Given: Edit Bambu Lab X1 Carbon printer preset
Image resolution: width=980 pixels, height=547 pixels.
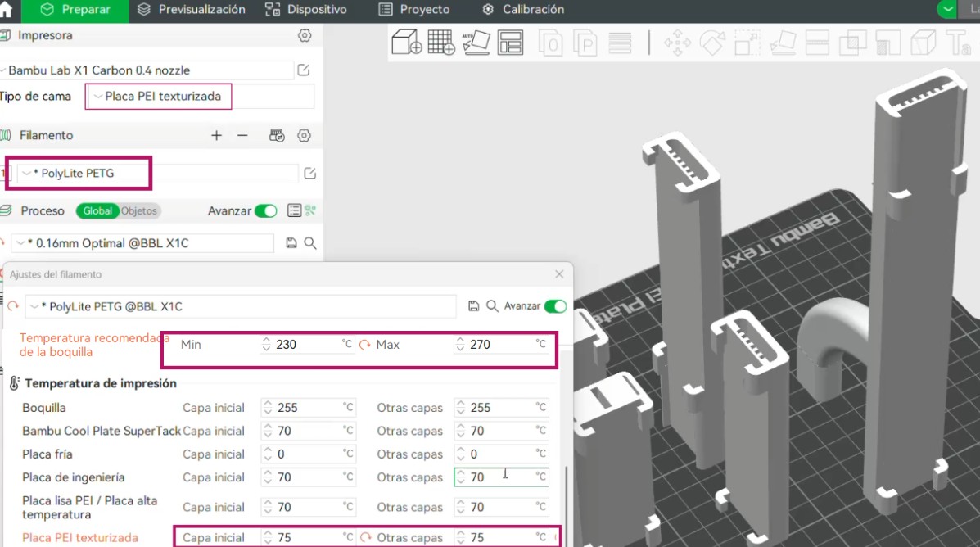Looking at the screenshot, I should 304,70.
